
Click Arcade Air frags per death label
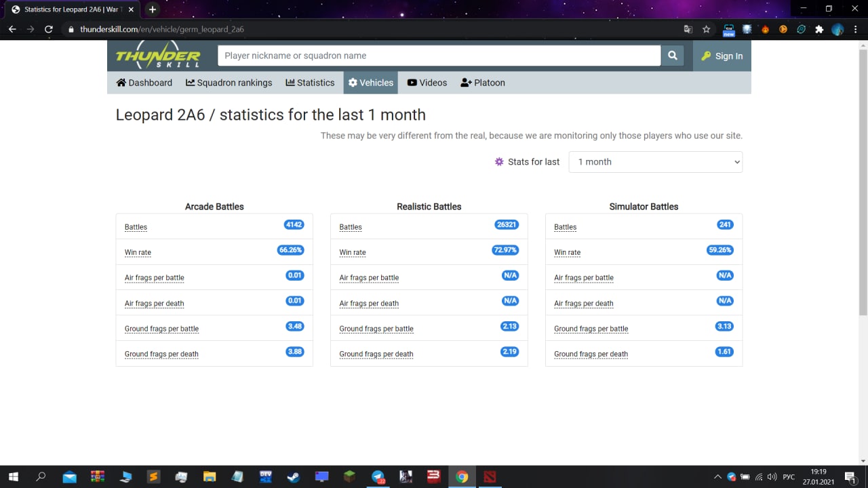(x=155, y=303)
